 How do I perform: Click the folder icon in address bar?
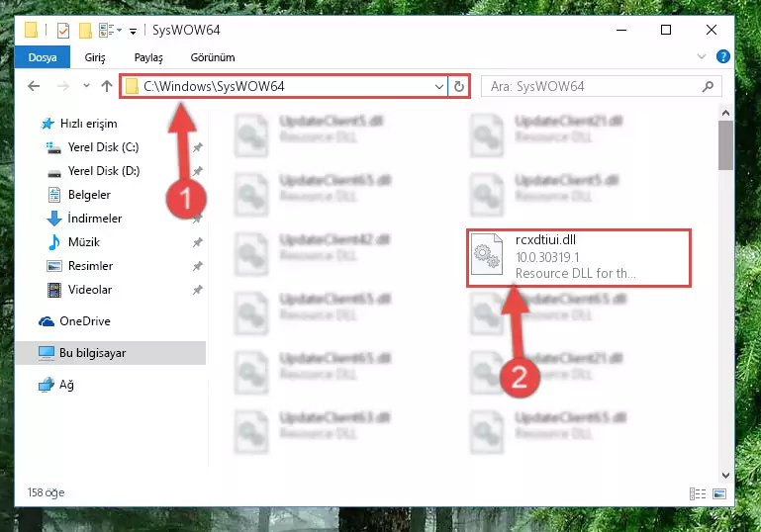[131, 86]
